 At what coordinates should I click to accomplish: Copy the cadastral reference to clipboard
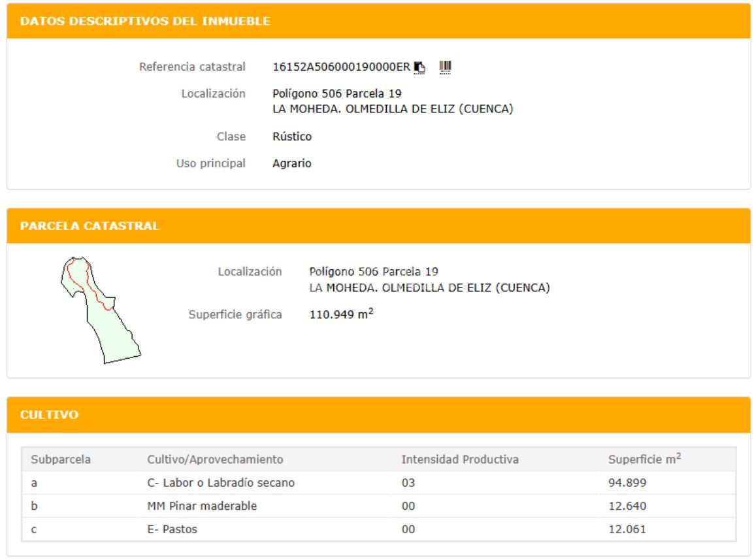click(420, 67)
